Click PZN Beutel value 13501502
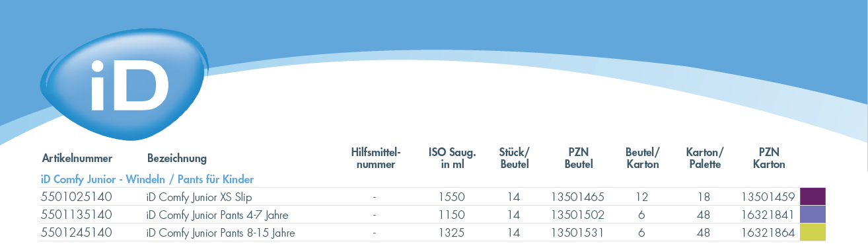This screenshot has width=868, height=246. pos(578,214)
